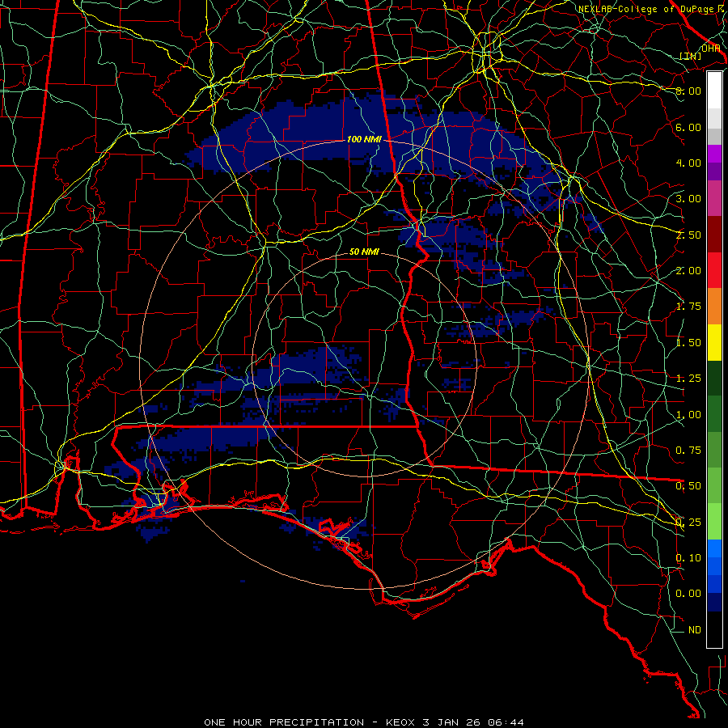This screenshot has width=728, height=728.
Task: Click the "50 NMI" range ring label
Action: (x=364, y=252)
